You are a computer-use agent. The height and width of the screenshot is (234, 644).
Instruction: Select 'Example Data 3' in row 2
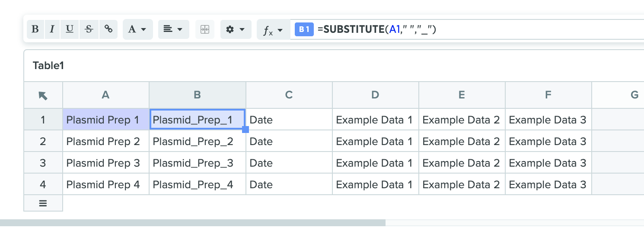(x=548, y=141)
